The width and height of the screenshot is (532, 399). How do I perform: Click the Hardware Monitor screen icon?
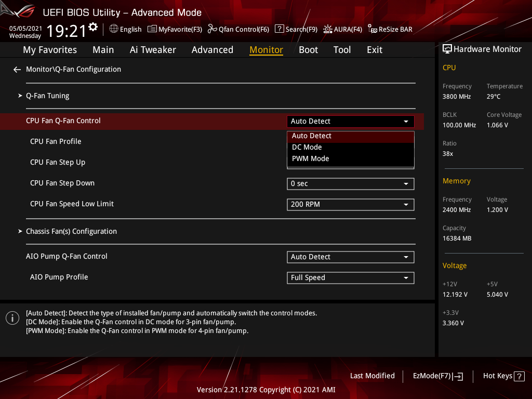point(447,49)
